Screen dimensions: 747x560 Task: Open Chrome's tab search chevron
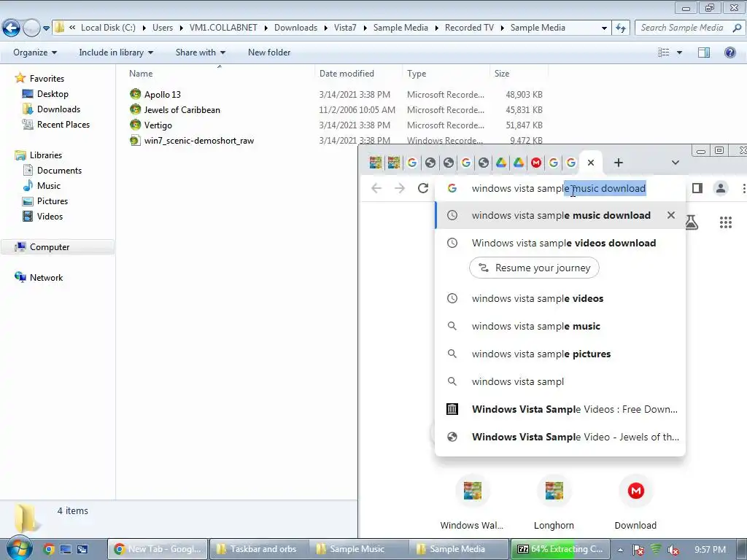[x=675, y=163]
